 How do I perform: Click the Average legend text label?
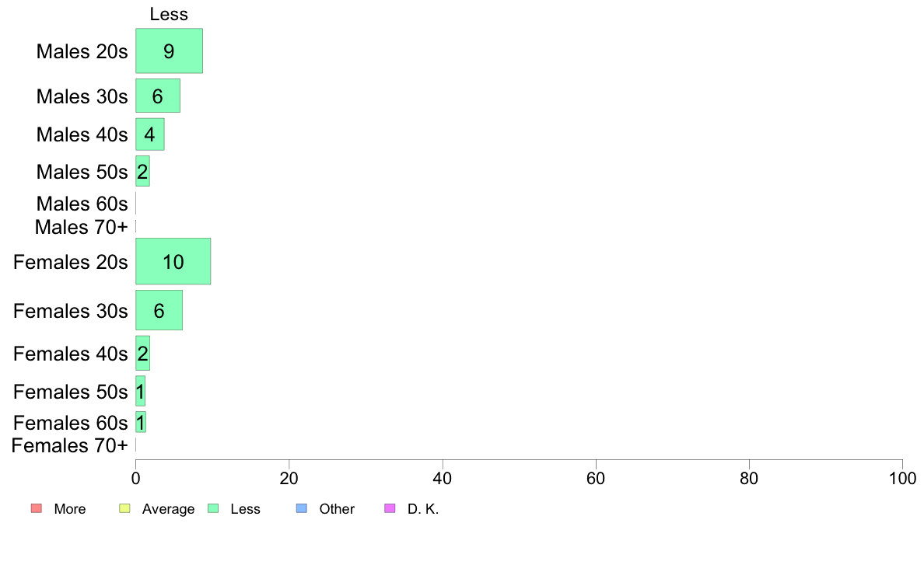click(168, 509)
